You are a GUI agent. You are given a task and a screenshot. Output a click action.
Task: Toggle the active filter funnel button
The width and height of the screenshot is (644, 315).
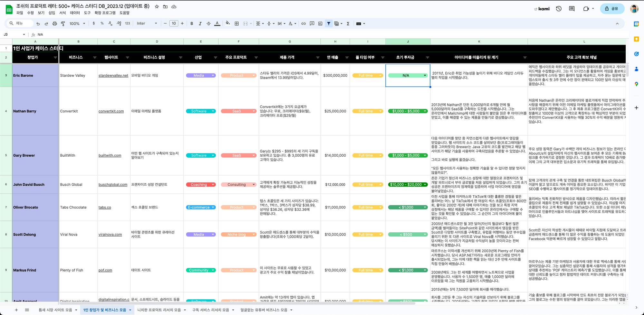coord(328,23)
